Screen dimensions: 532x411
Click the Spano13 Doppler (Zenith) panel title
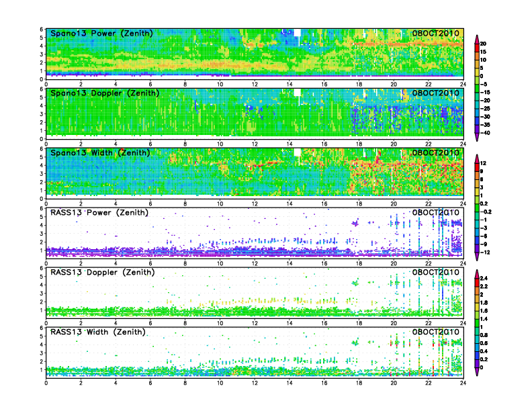click(105, 93)
